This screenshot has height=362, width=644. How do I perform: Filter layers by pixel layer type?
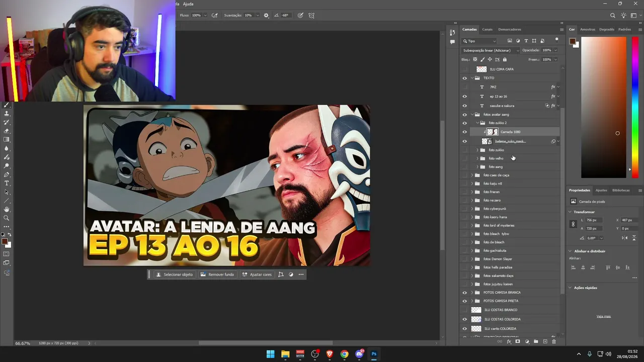point(510,41)
